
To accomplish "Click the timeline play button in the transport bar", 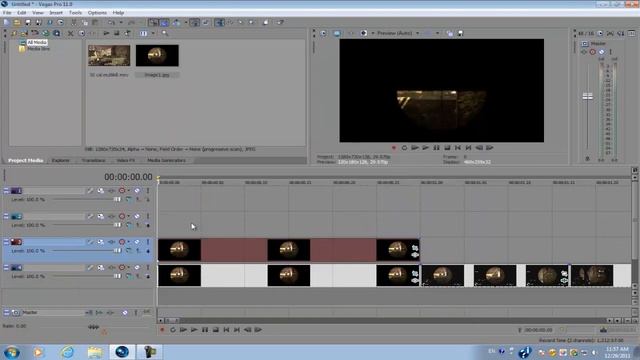I will point(194,330).
